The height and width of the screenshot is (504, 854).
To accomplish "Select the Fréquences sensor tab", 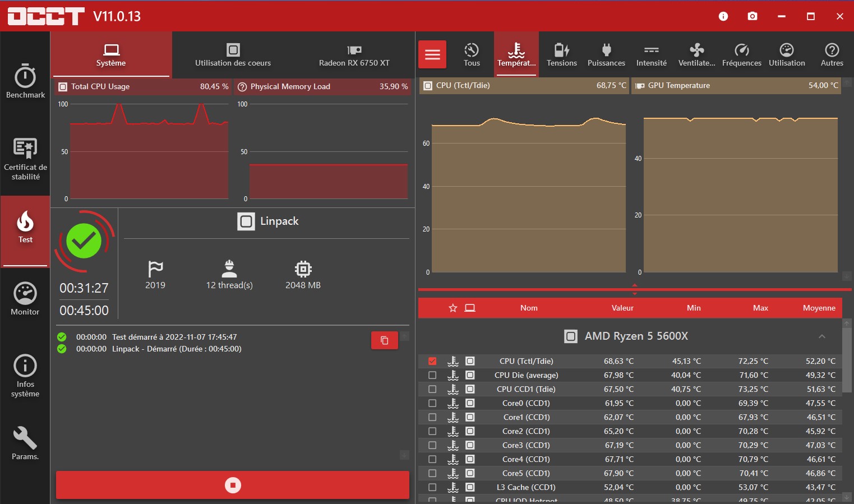I will [x=741, y=54].
